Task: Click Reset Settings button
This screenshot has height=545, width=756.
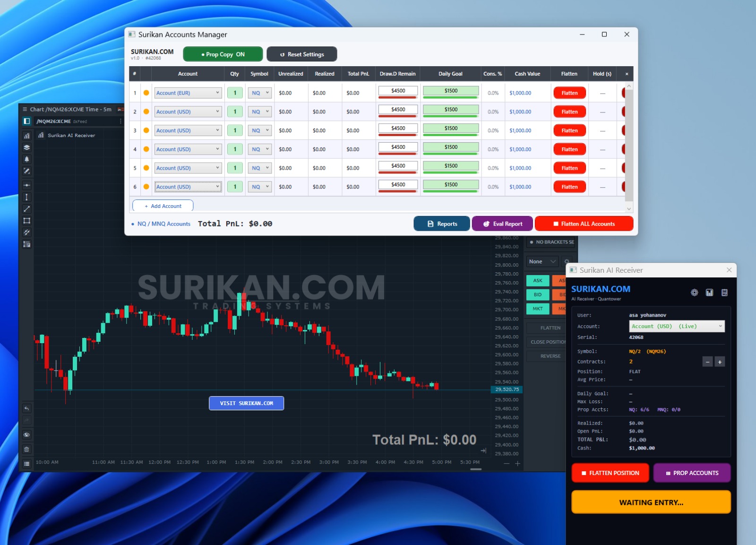Action: [302, 54]
